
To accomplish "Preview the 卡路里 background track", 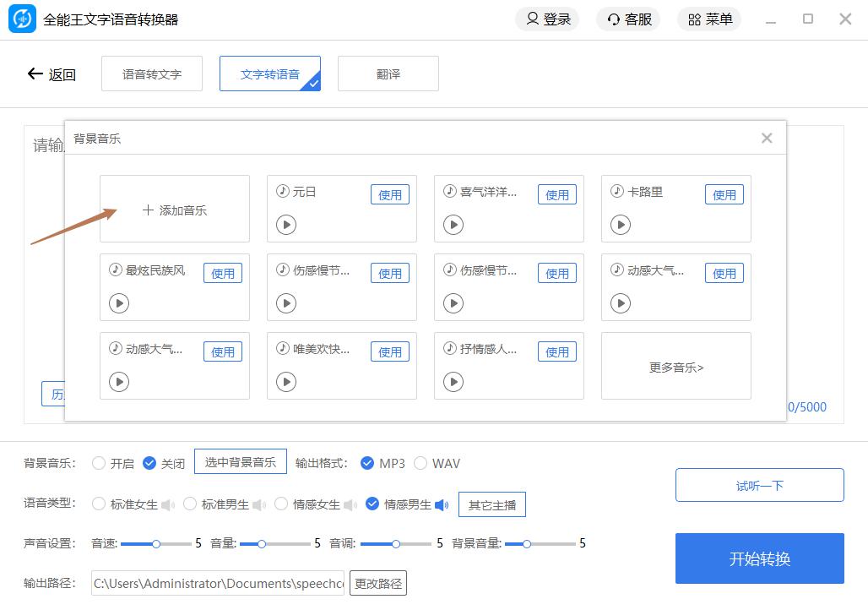I will pos(621,225).
